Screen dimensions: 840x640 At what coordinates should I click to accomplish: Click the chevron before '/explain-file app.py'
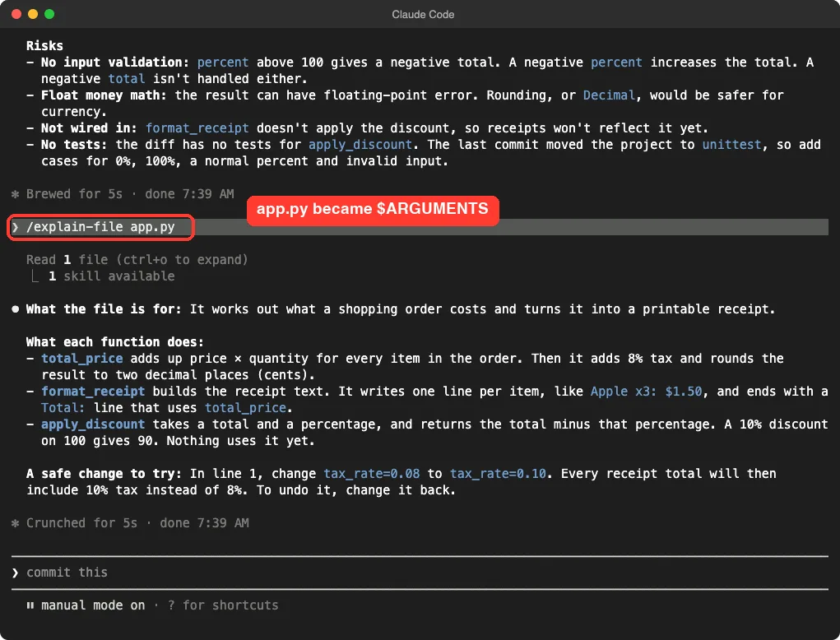[x=15, y=227]
